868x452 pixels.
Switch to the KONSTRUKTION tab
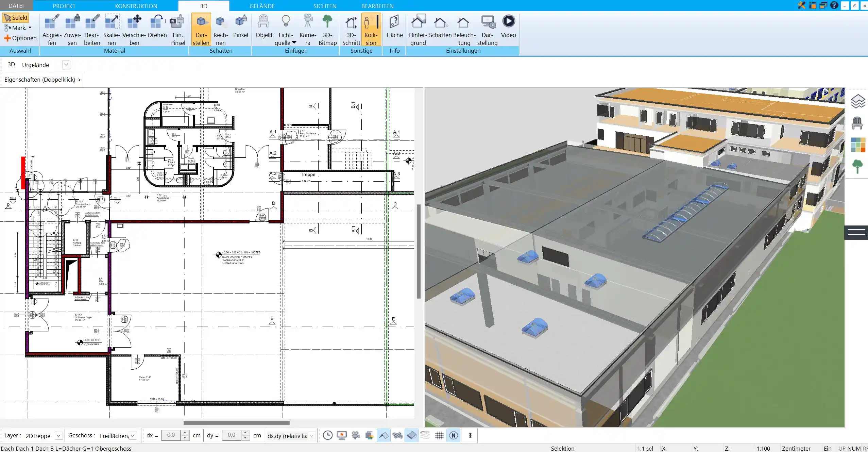point(136,6)
